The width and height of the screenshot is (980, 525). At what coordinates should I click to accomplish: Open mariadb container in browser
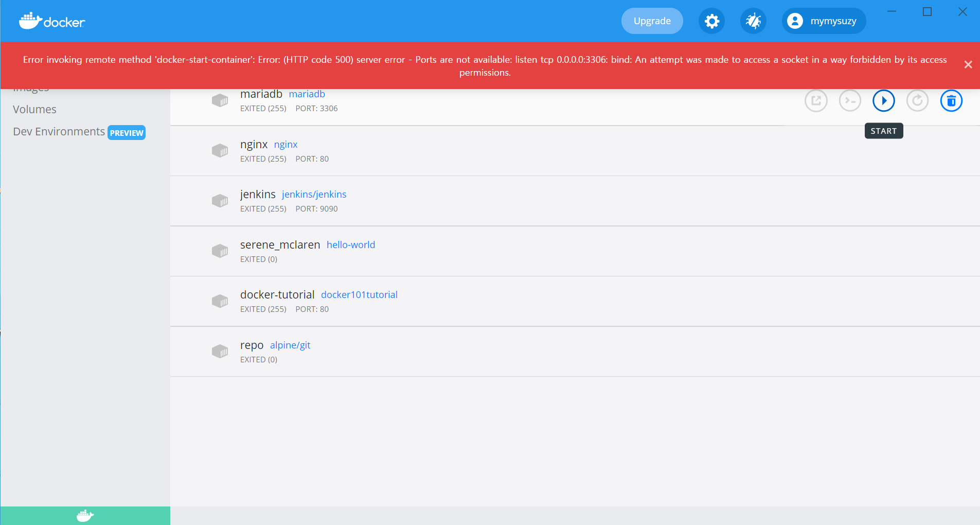pyautogui.click(x=816, y=100)
